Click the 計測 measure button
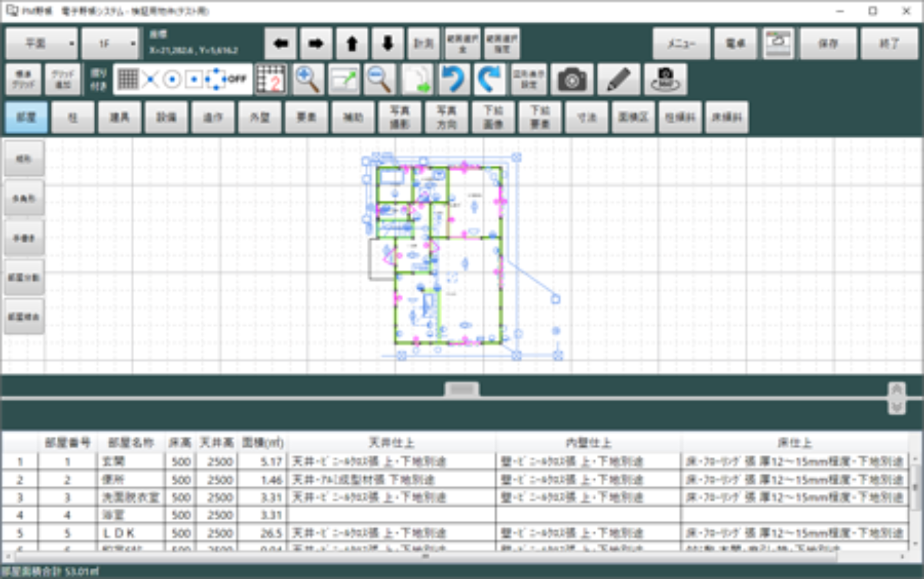Viewport: 924px width, 579px height. 423,44
